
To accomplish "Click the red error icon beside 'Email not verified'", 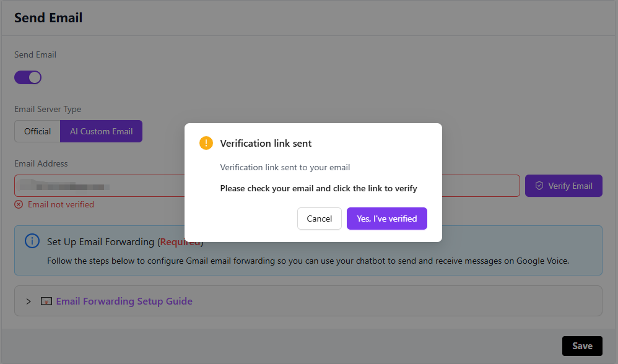I will pos(19,204).
